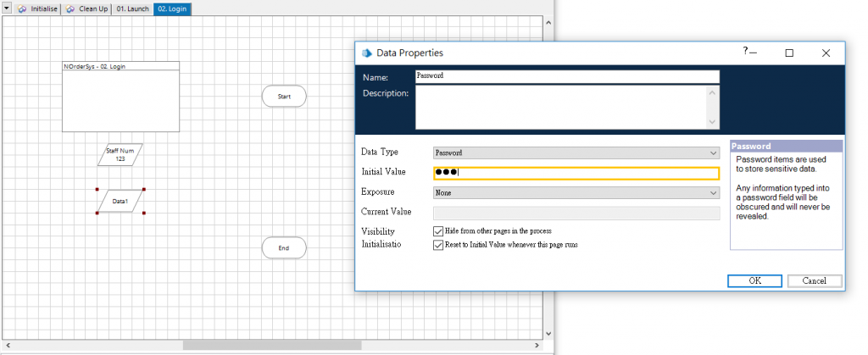Click the Password help panel heading

(x=786, y=147)
